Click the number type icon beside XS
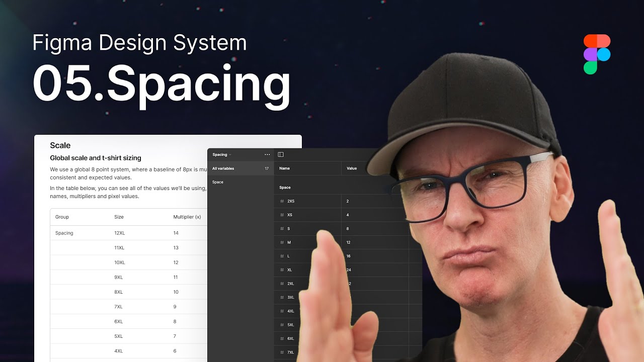This screenshot has height=362, width=644. (x=282, y=215)
